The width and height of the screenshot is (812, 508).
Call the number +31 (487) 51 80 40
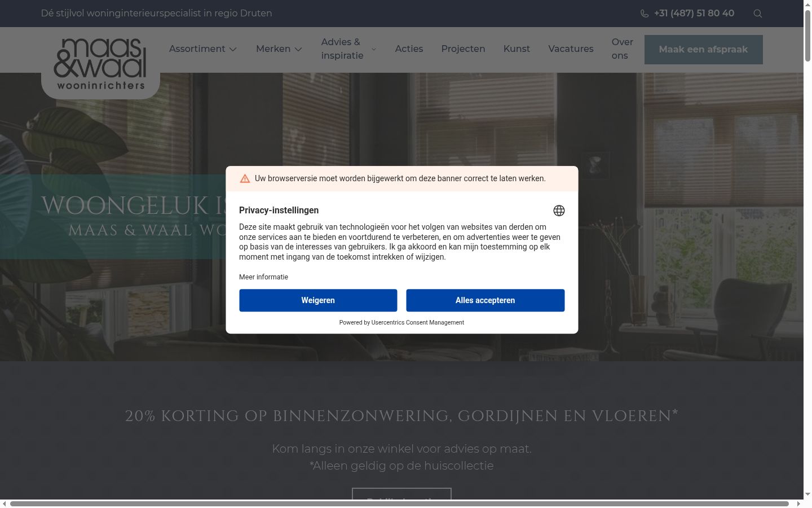[x=694, y=14]
